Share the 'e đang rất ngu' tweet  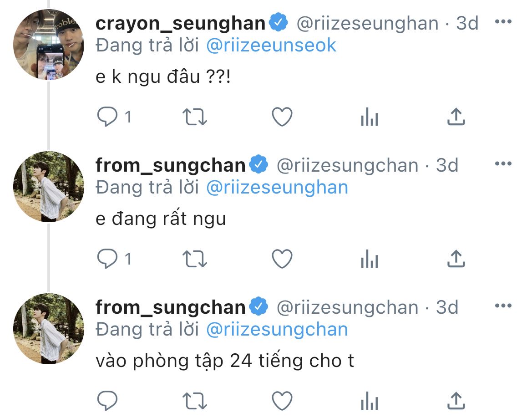pos(456,259)
